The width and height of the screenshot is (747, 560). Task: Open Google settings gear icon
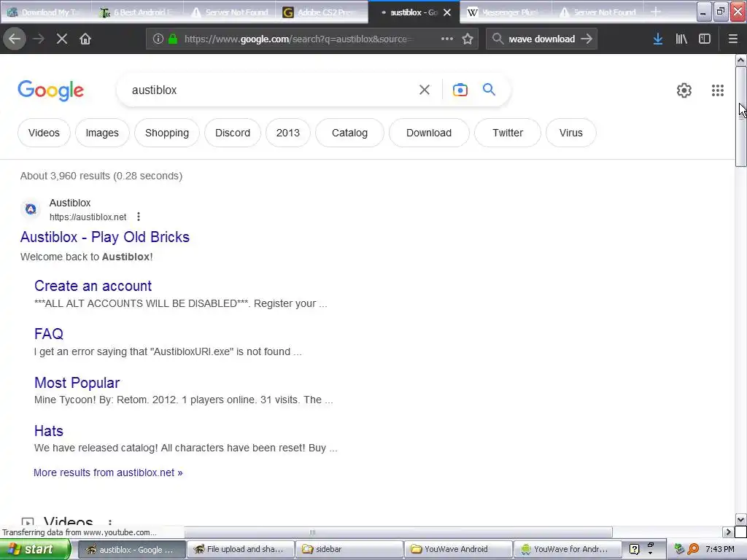pyautogui.click(x=684, y=90)
